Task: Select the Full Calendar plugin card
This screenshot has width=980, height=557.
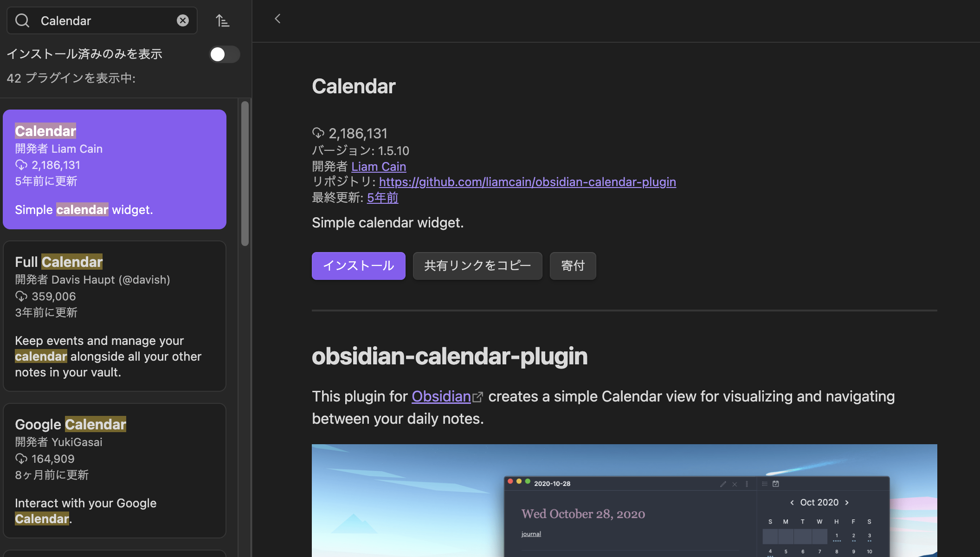Action: [115, 316]
